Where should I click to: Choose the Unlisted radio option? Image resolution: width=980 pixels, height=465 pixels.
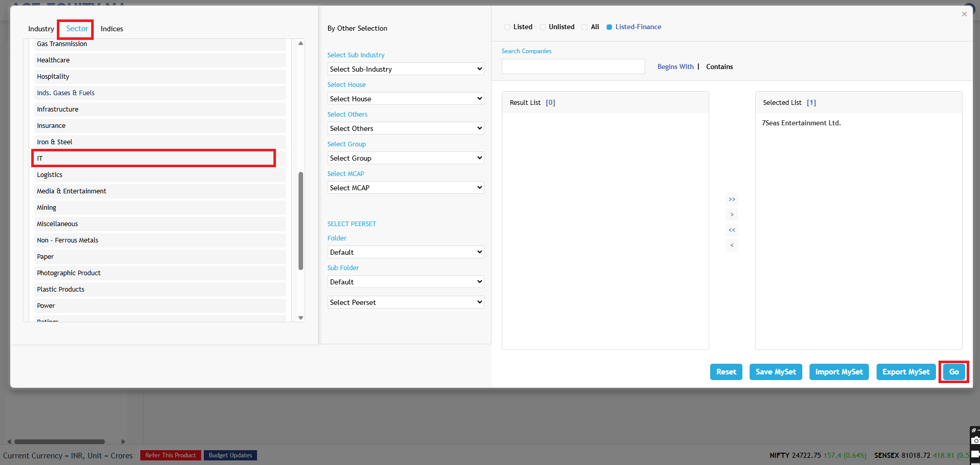click(x=543, y=27)
